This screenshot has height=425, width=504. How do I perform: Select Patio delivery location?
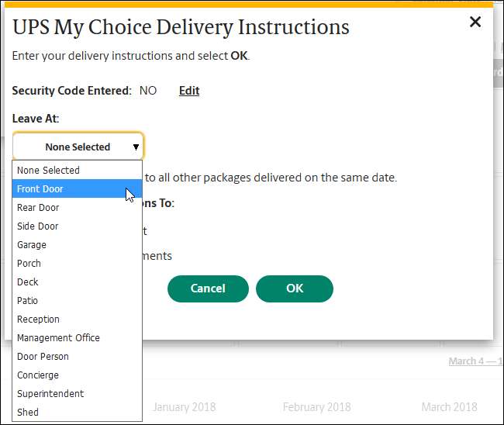28,300
